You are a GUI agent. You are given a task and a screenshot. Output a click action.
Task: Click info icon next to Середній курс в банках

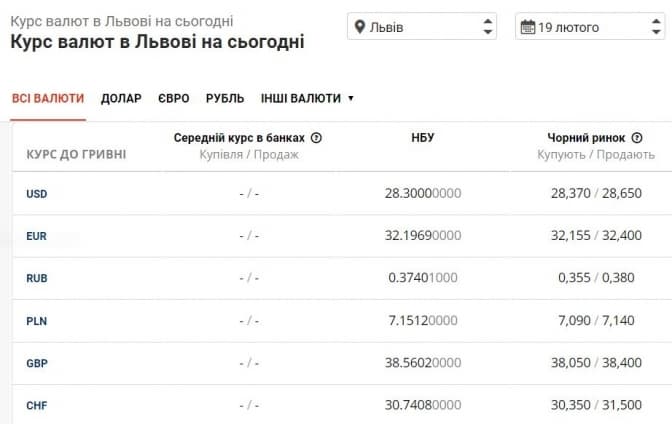(x=316, y=138)
